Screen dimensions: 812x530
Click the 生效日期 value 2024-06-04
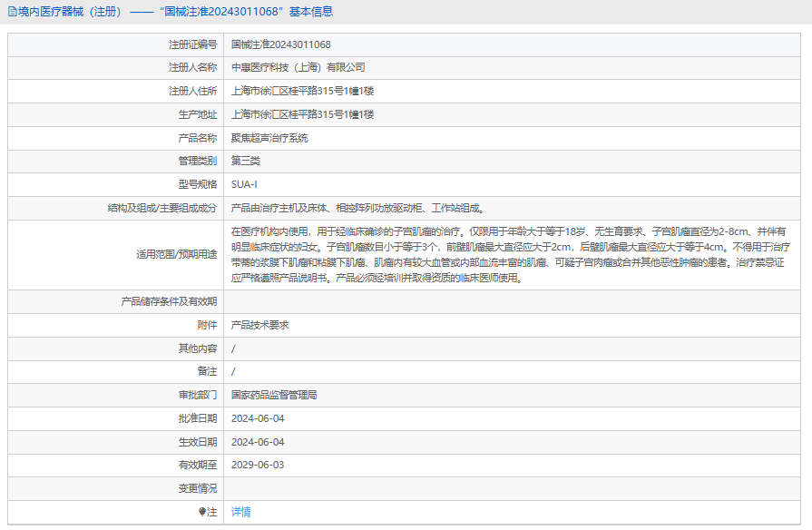pyautogui.click(x=258, y=442)
